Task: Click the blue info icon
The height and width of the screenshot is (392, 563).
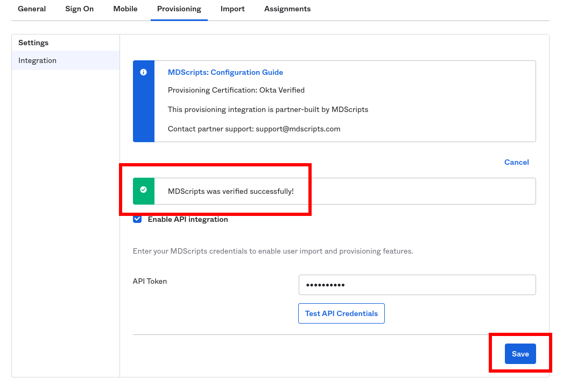Action: pos(143,72)
